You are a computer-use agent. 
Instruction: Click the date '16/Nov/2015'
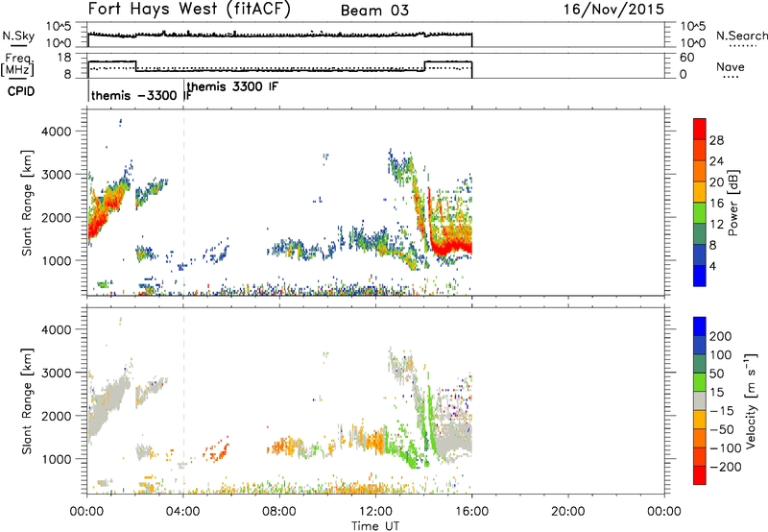click(613, 10)
